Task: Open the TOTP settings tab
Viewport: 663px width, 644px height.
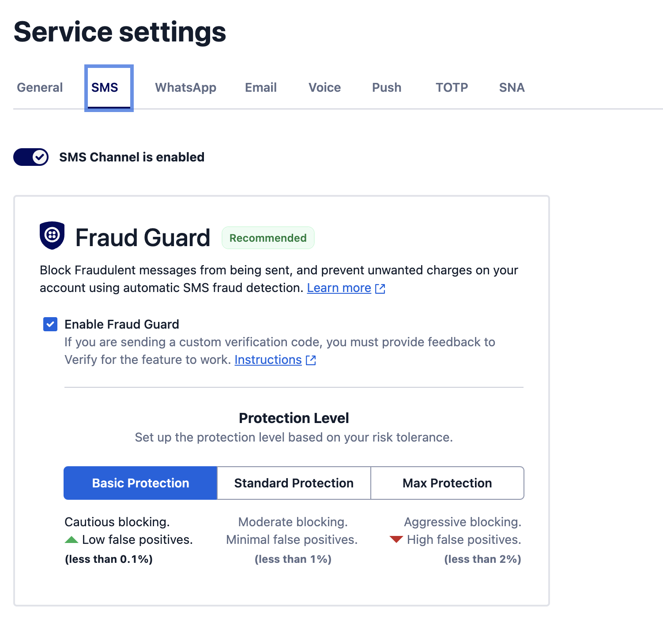Action: (452, 87)
